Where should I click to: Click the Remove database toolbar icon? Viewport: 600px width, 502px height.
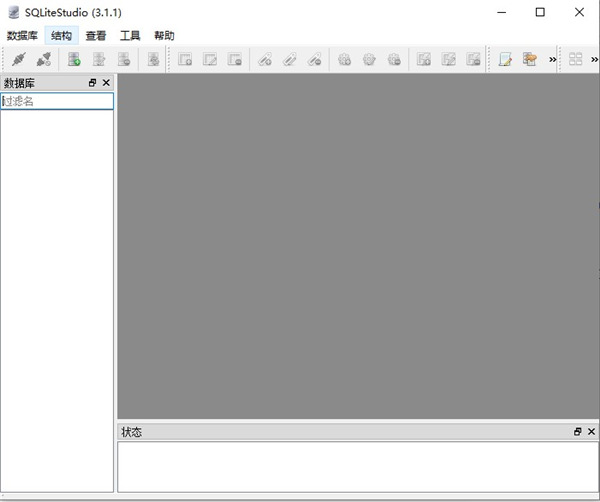pyautogui.click(x=124, y=59)
